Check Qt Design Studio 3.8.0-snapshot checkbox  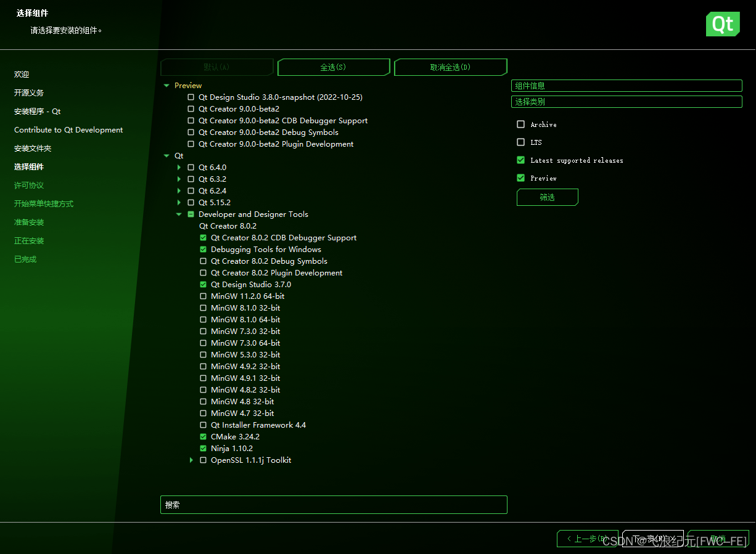point(191,97)
